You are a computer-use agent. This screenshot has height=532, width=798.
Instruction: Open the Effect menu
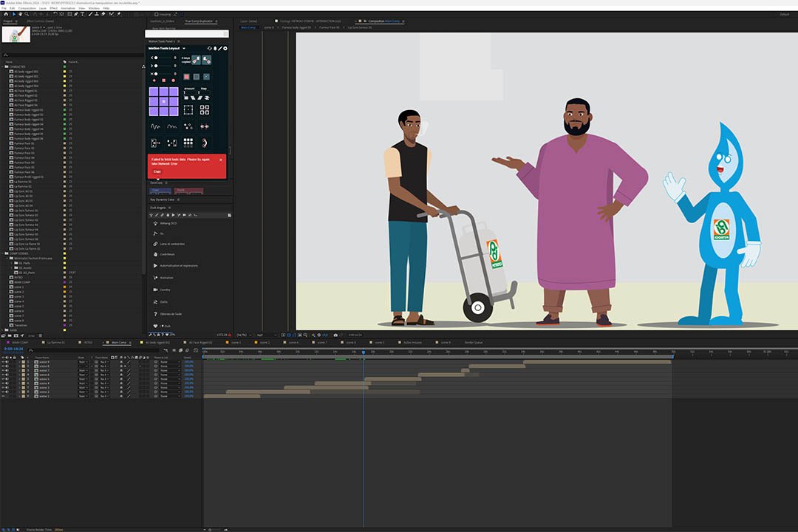click(x=53, y=8)
